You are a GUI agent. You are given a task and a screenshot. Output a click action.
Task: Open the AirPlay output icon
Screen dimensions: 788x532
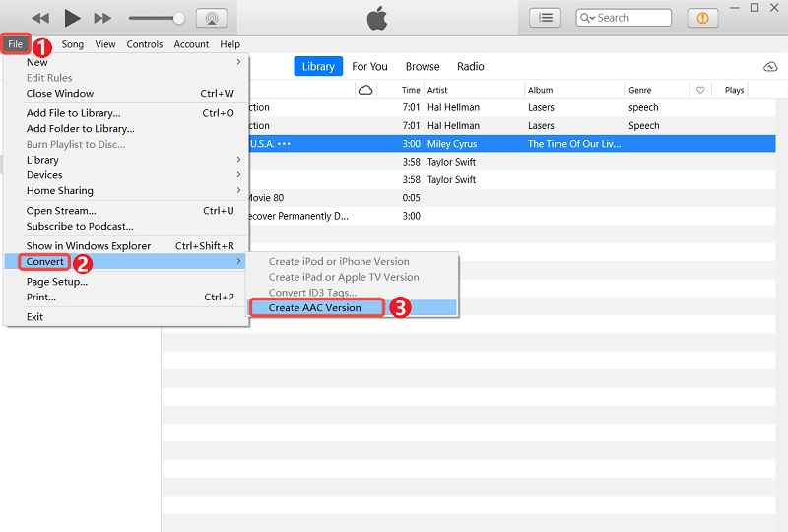[211, 18]
